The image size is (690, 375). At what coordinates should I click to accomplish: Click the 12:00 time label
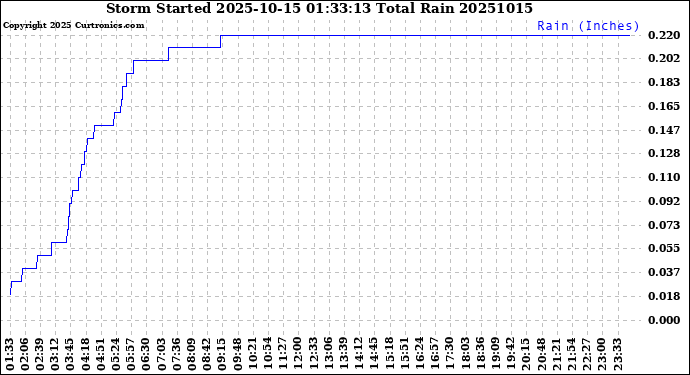(298, 355)
